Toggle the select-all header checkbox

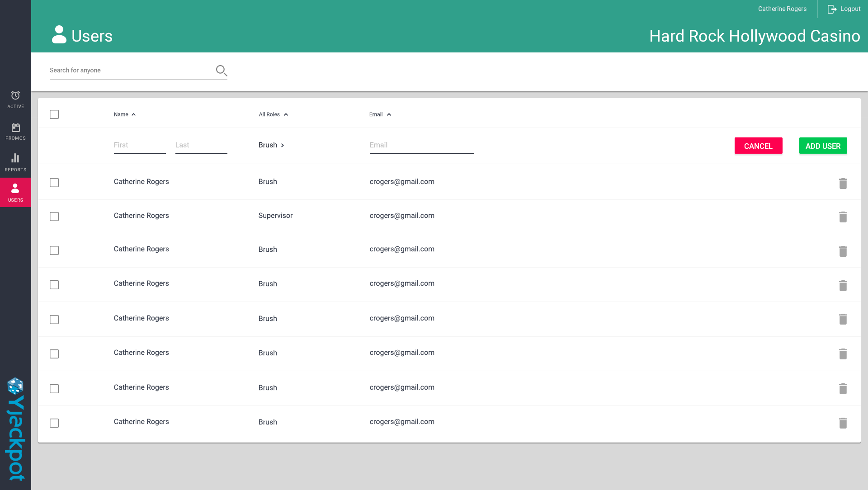pos(54,114)
